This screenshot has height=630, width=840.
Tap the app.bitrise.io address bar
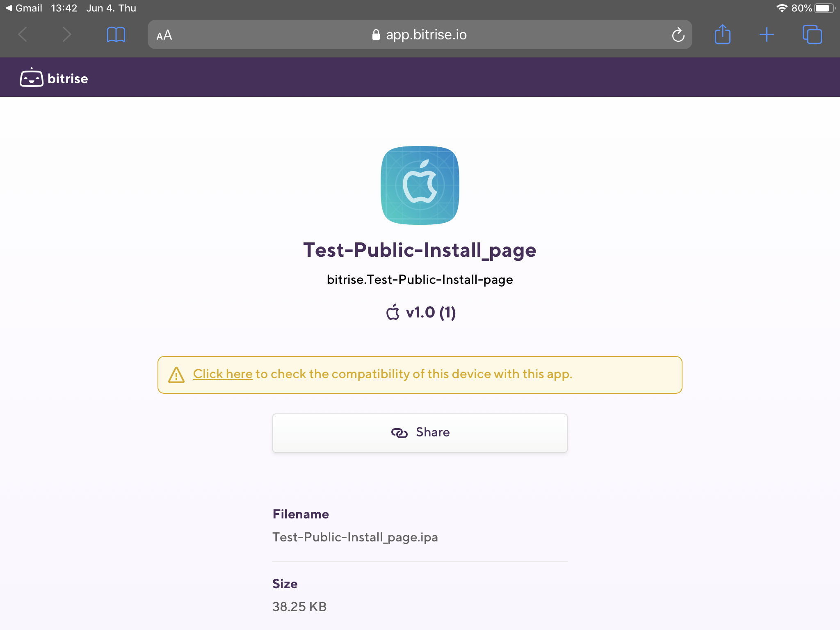tap(420, 34)
